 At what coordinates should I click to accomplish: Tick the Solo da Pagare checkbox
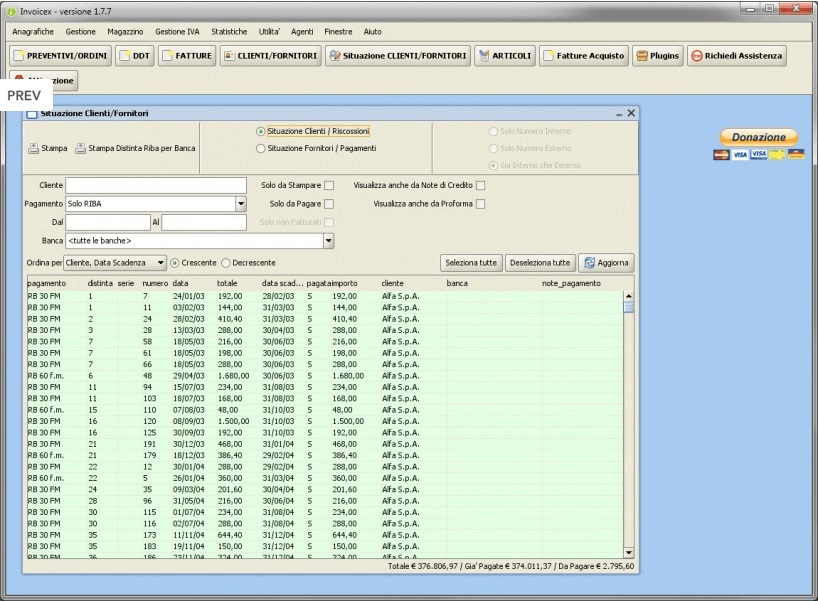329,204
